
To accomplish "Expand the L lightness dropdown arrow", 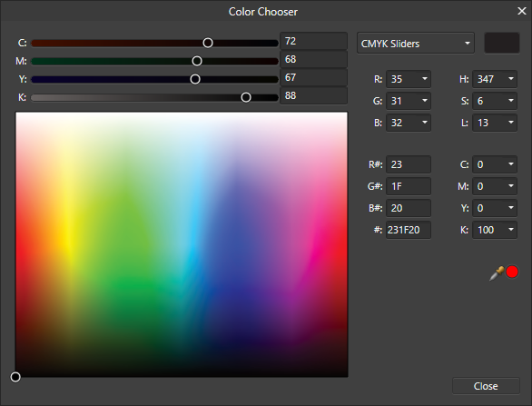I will pos(511,123).
